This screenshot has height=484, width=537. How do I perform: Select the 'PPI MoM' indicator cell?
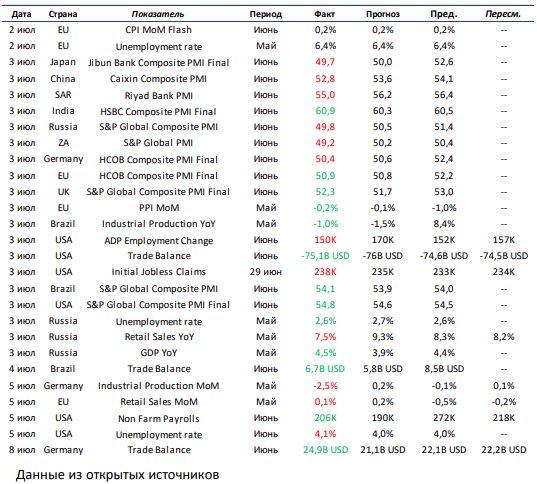point(159,208)
